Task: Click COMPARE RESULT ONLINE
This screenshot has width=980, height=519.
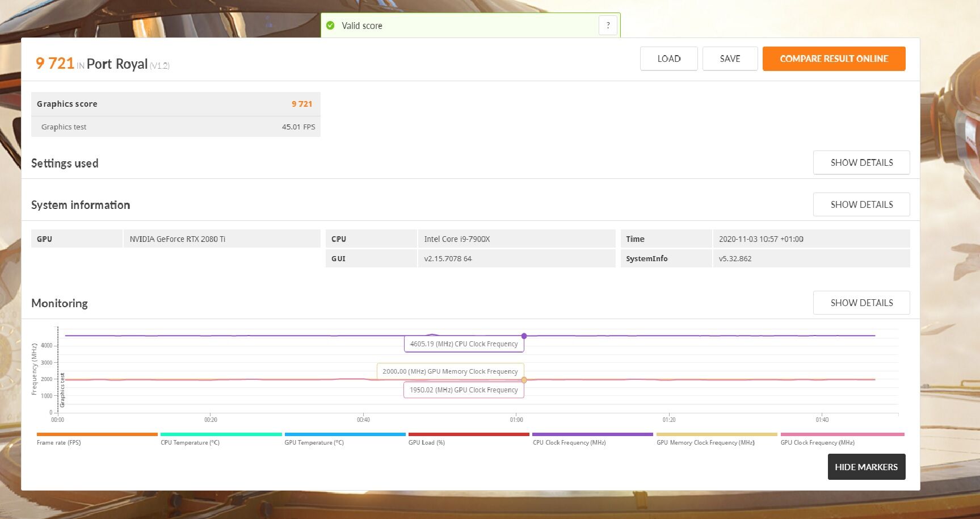Action: [834, 58]
